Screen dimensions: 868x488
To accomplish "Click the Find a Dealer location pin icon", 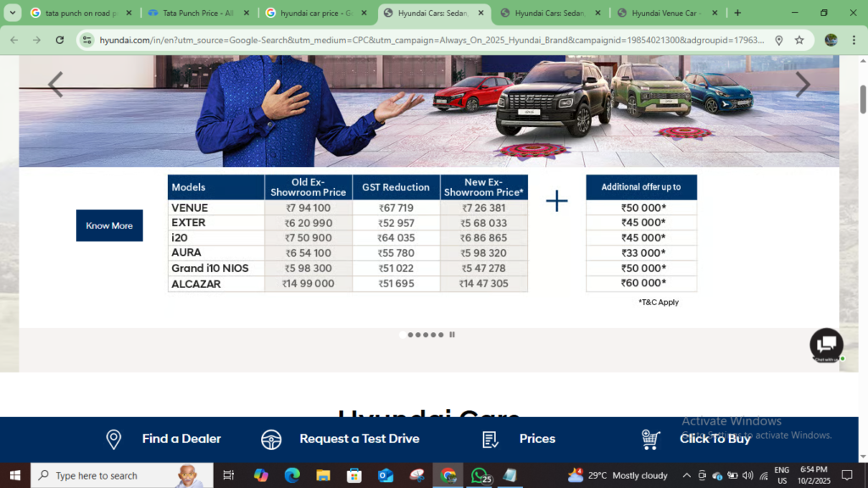I will pos(114,439).
